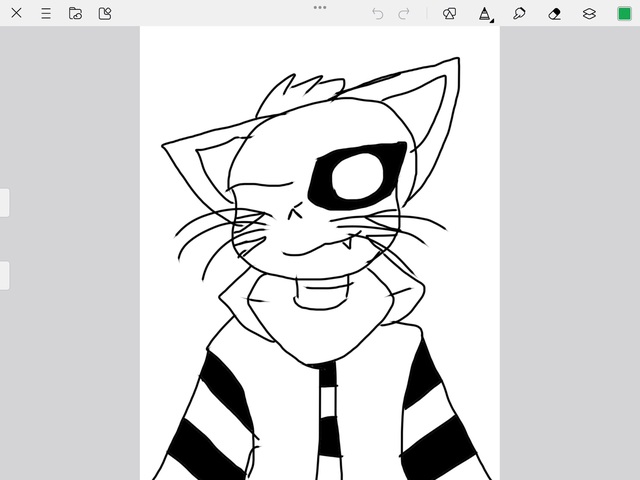Open the hamburger menu

click(x=46, y=13)
